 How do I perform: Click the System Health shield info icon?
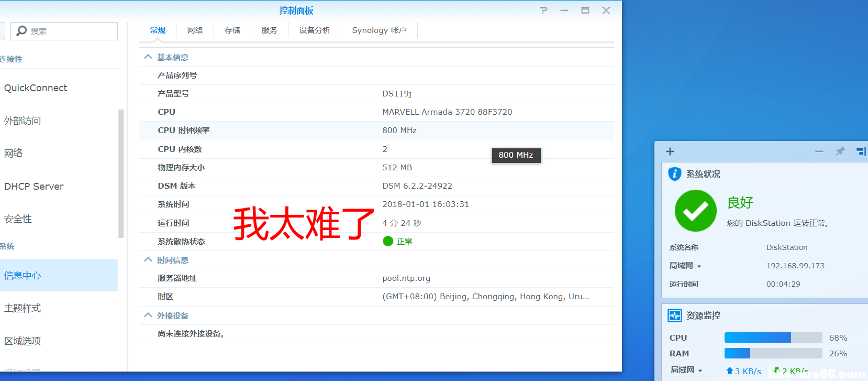point(675,174)
